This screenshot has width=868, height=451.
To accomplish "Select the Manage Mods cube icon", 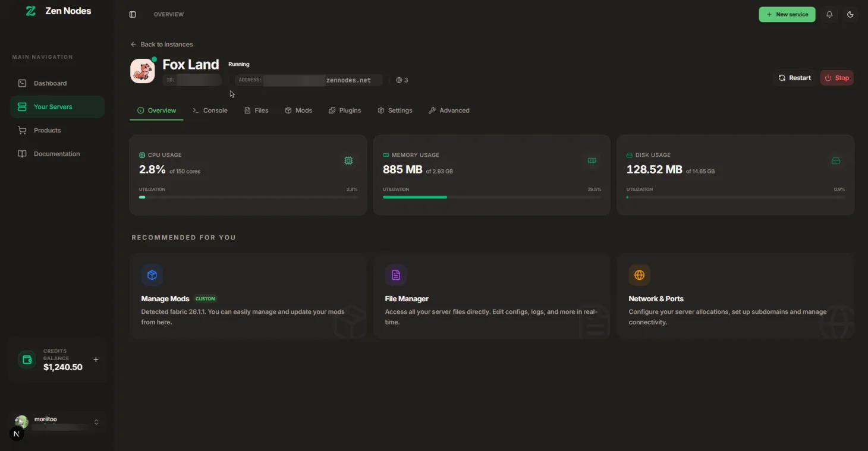I will (x=152, y=275).
